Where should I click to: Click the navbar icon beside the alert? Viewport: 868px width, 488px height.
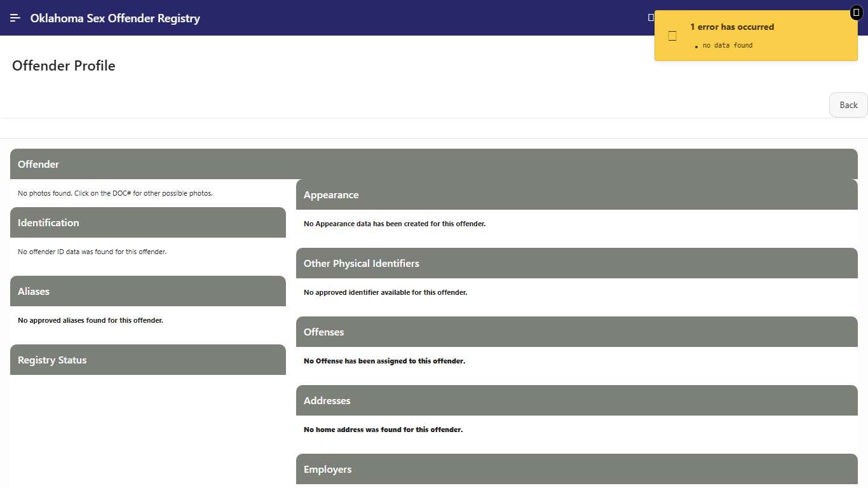pyautogui.click(x=650, y=18)
